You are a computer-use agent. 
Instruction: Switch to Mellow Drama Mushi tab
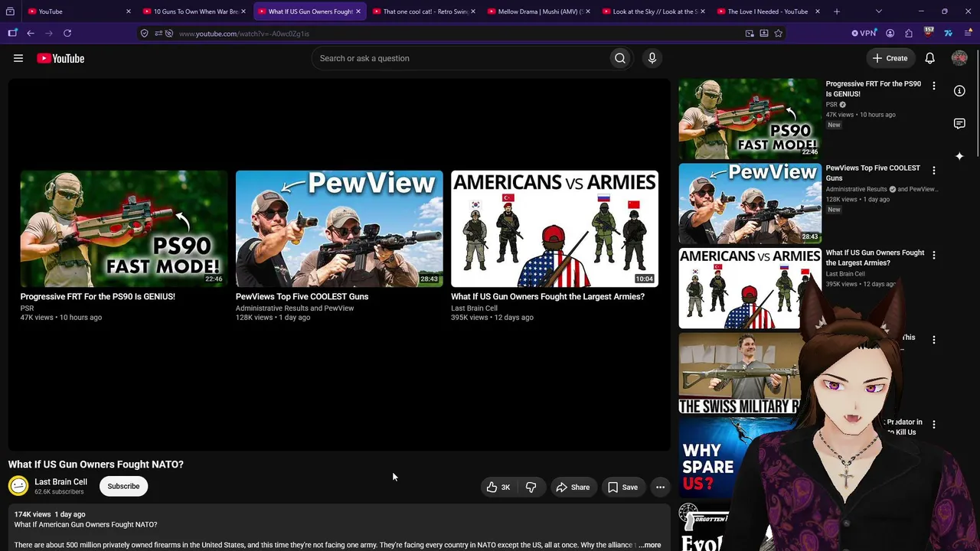coord(538,11)
